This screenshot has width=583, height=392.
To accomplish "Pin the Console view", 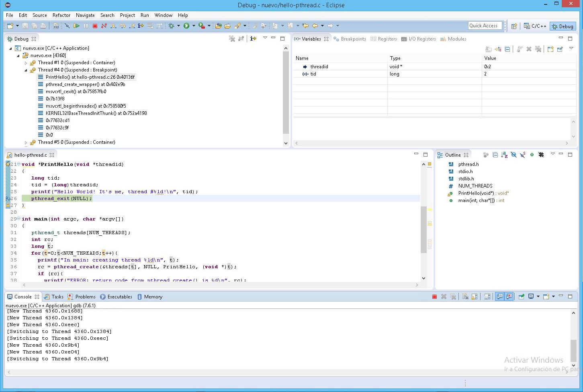I will (521, 297).
